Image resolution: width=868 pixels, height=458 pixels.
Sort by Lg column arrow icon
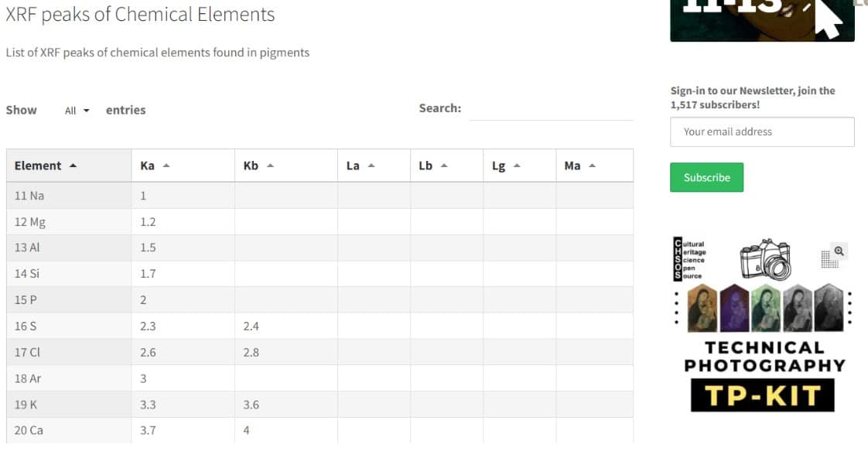click(517, 166)
